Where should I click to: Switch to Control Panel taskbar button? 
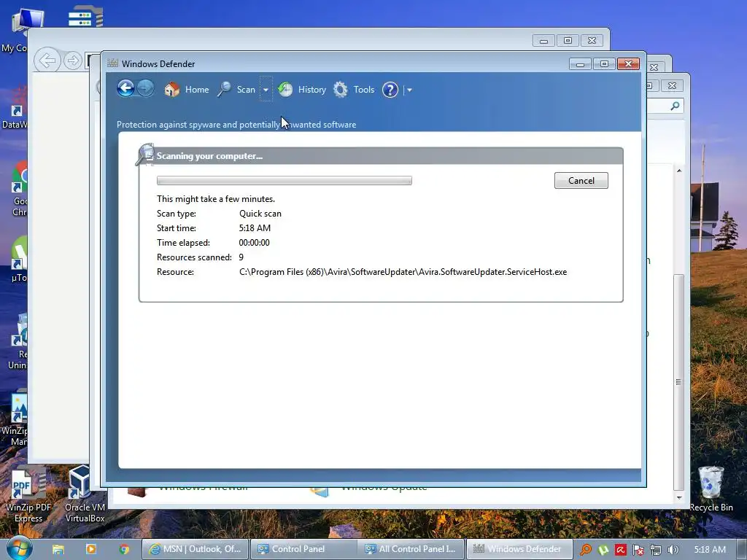304,549
